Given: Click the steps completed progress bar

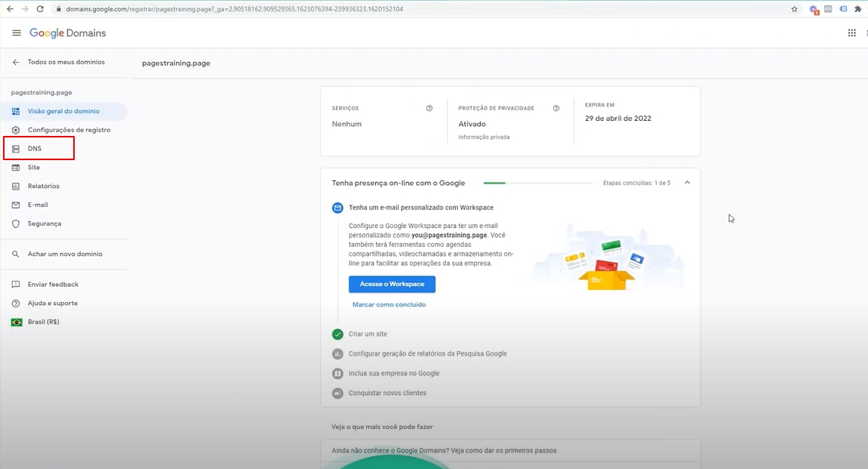Looking at the screenshot, I should tap(538, 183).
